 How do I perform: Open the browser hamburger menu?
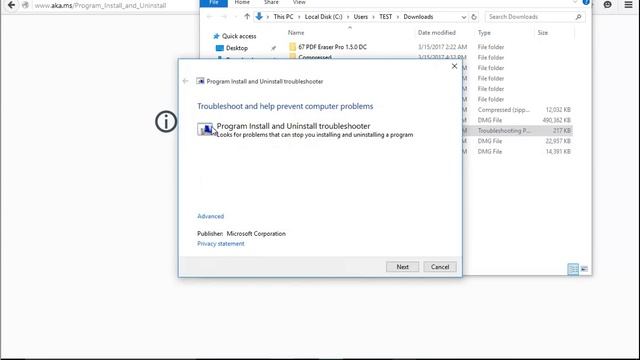point(628,5)
